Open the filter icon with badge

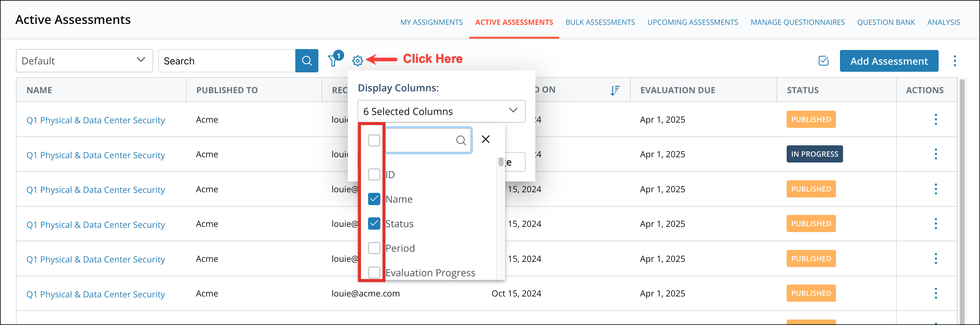click(334, 60)
